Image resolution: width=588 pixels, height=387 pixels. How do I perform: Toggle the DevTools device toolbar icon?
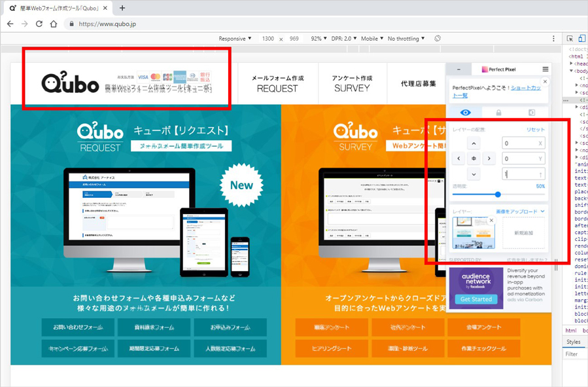click(x=581, y=38)
